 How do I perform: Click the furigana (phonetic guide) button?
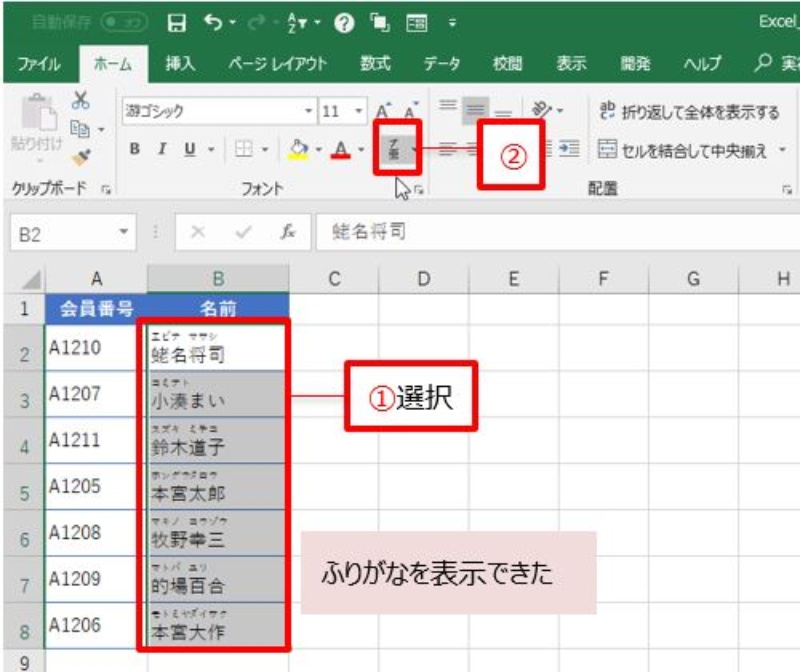pos(393,149)
